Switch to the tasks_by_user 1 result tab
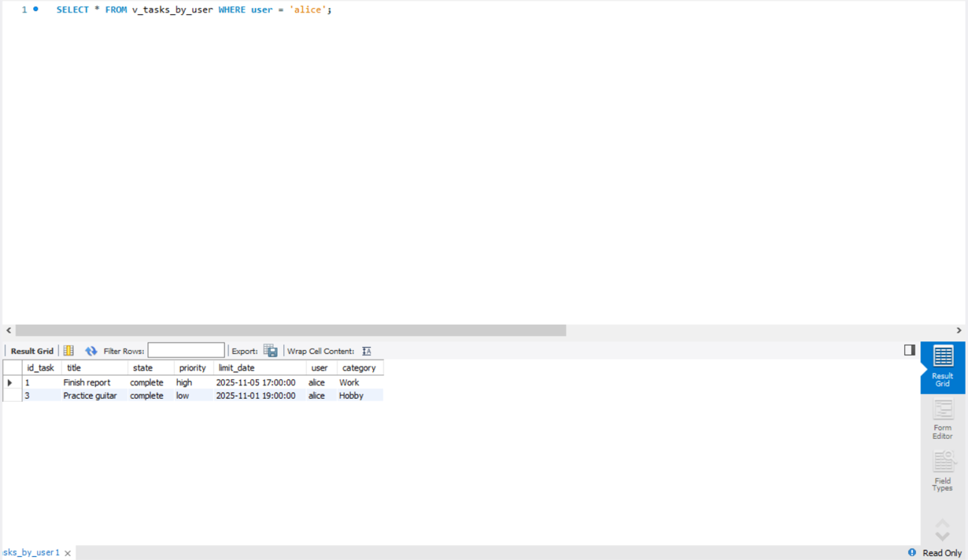Viewport: 968px width, 560px height. (x=30, y=552)
